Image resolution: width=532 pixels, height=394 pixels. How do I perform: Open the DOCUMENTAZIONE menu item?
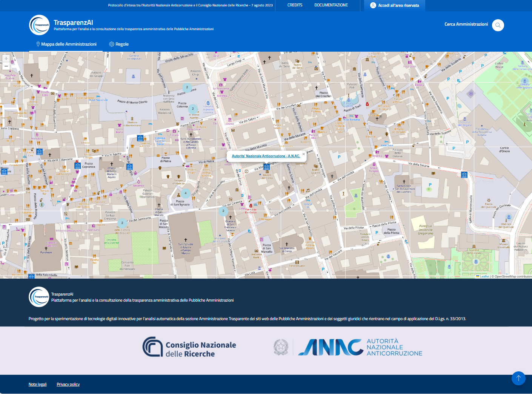click(331, 5)
